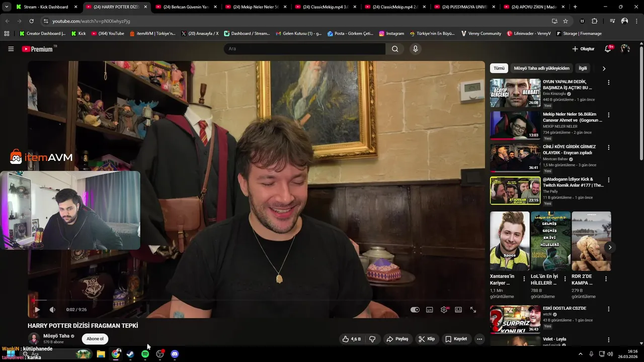The height and width of the screenshot is (362, 644).
Task: Reload the page in Chrome
Action: click(x=31, y=21)
